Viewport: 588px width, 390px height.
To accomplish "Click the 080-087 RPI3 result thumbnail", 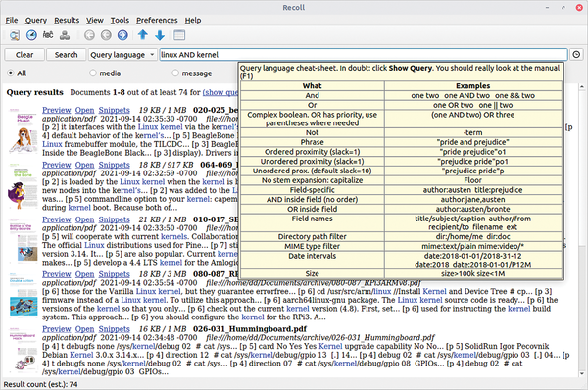I will [x=24, y=295].
